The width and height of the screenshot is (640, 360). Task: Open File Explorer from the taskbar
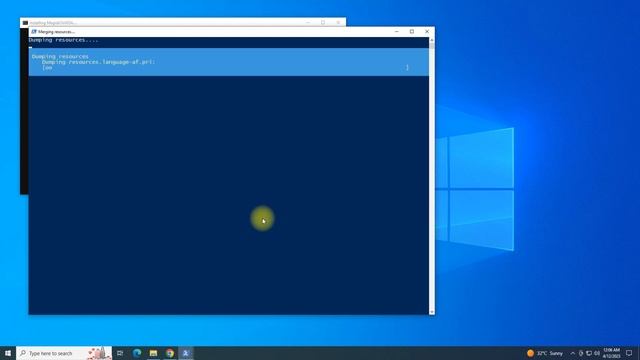(153, 353)
